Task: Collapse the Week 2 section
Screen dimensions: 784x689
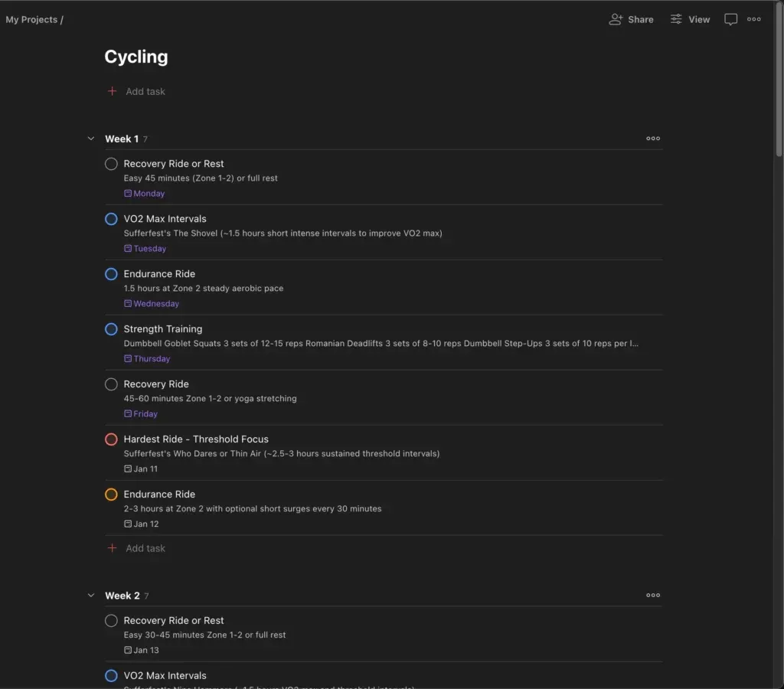Action: [90, 595]
